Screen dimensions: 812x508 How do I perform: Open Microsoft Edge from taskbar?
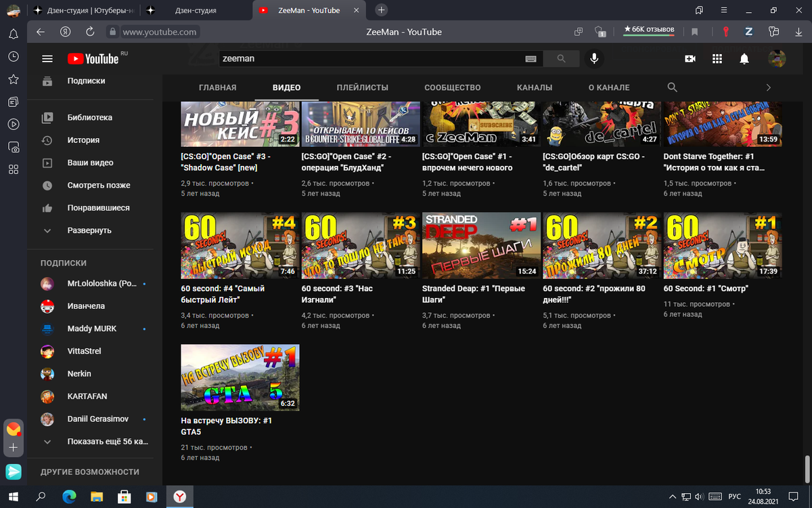coord(69,496)
